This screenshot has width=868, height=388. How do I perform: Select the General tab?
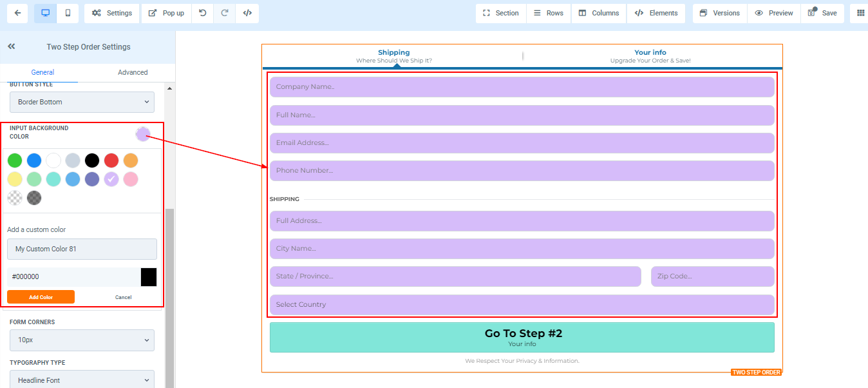click(x=42, y=72)
